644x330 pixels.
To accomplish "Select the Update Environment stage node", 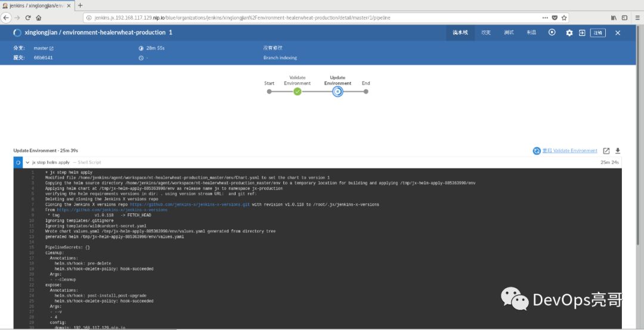I will pyautogui.click(x=338, y=92).
